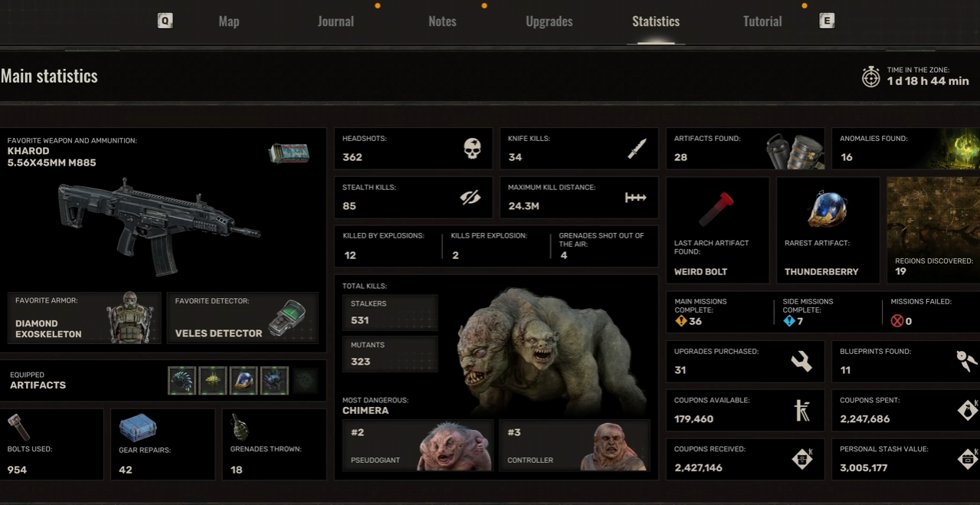Click the Most Dangerous Chimera label
Screen dimensions: 980x505
tap(375, 405)
